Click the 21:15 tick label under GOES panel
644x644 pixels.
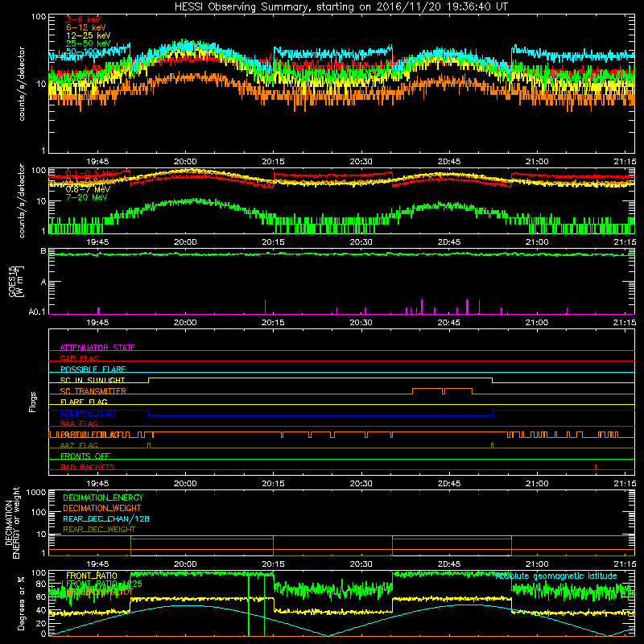625,323
